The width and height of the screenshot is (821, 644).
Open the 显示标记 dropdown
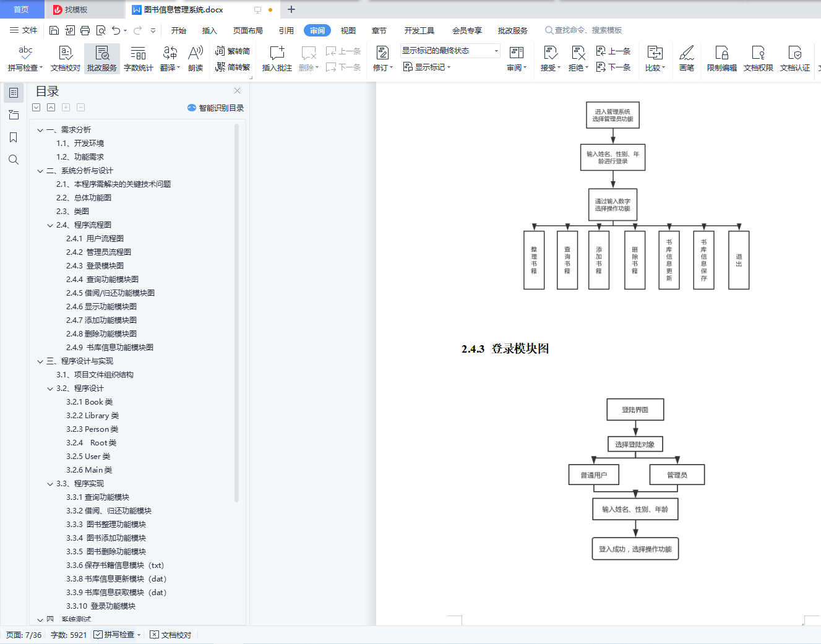point(427,67)
